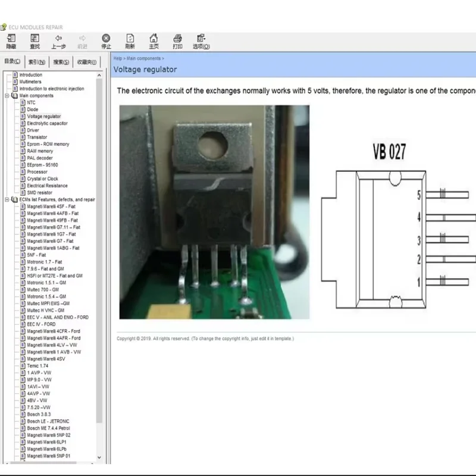The image size is (476, 476).
Task: Open the Processor topic
Action: 37,172
